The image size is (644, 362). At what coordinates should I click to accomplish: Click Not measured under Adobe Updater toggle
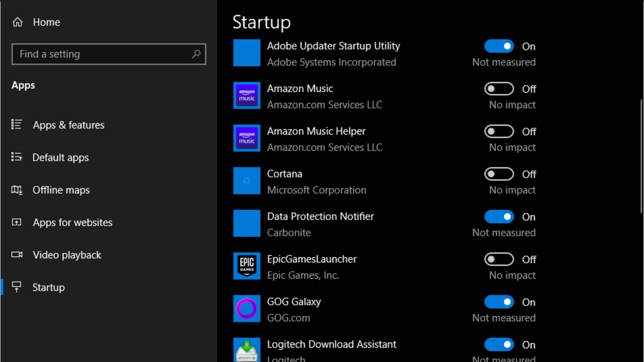(x=504, y=62)
